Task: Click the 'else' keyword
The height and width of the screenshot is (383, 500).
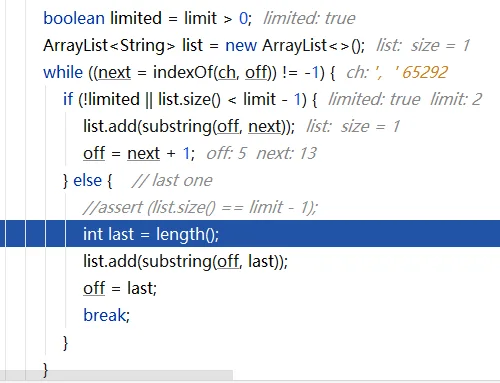Action: 87,180
